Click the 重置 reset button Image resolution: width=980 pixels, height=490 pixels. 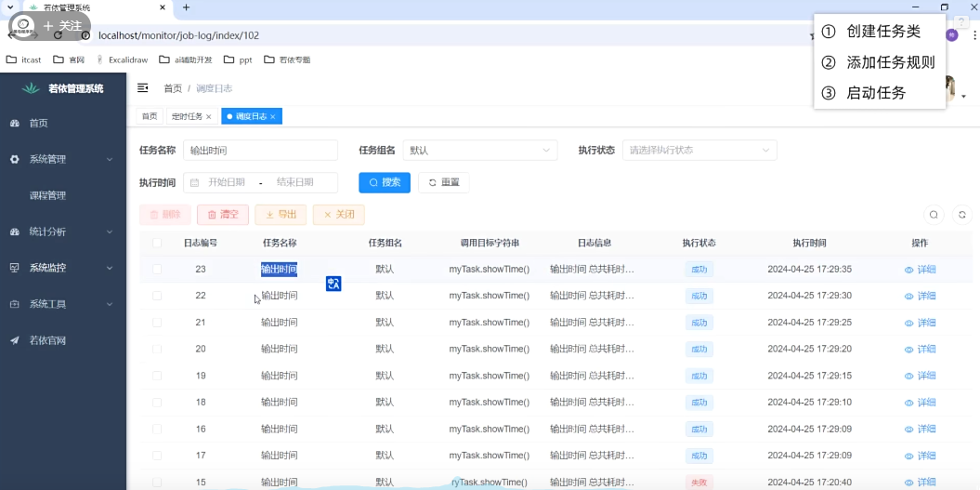pos(444,183)
